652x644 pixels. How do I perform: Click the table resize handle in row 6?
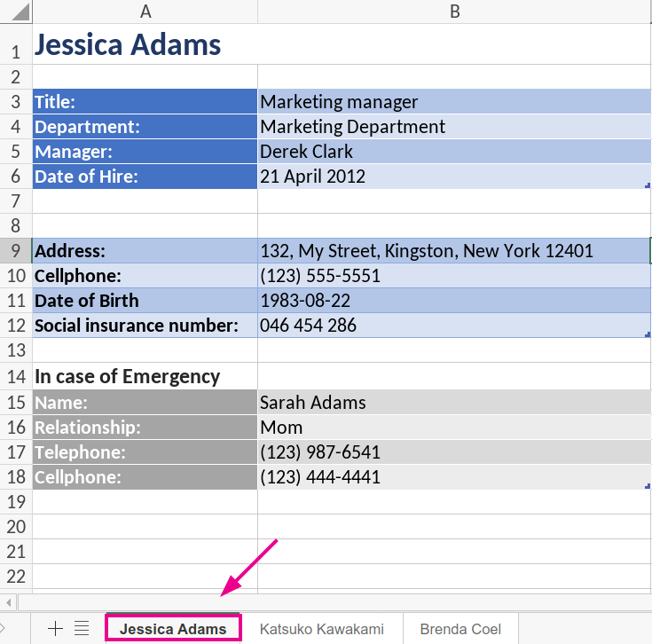tap(648, 185)
